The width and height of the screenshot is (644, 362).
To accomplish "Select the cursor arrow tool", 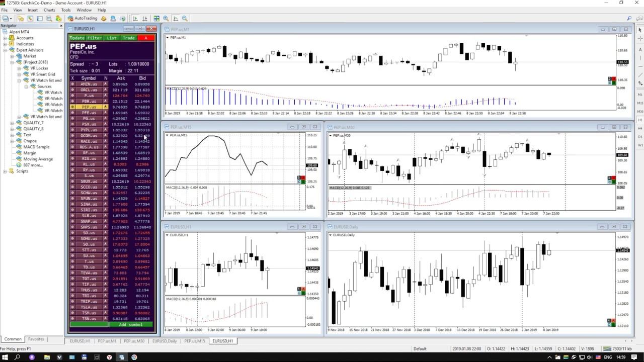I will click(640, 30).
